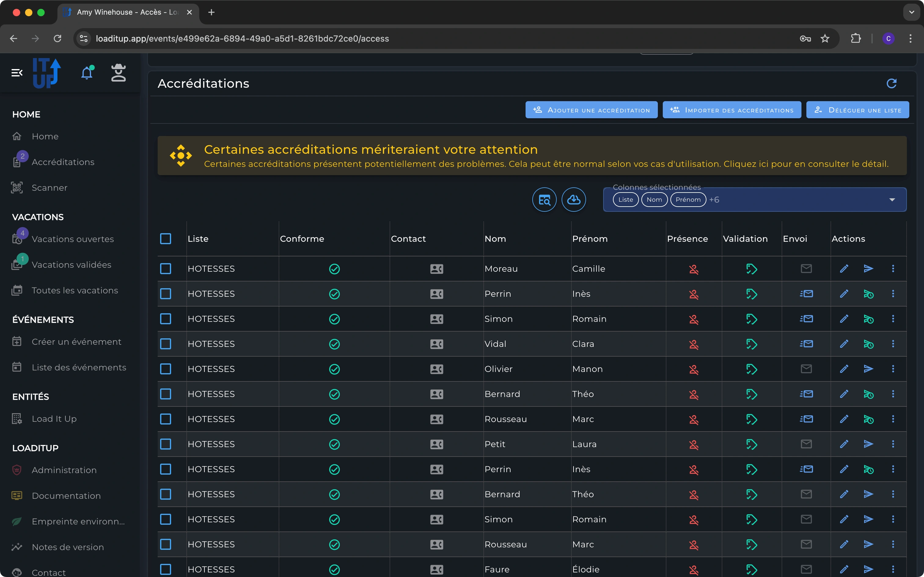Click the refresh icon in Accréditations header

pyautogui.click(x=891, y=83)
